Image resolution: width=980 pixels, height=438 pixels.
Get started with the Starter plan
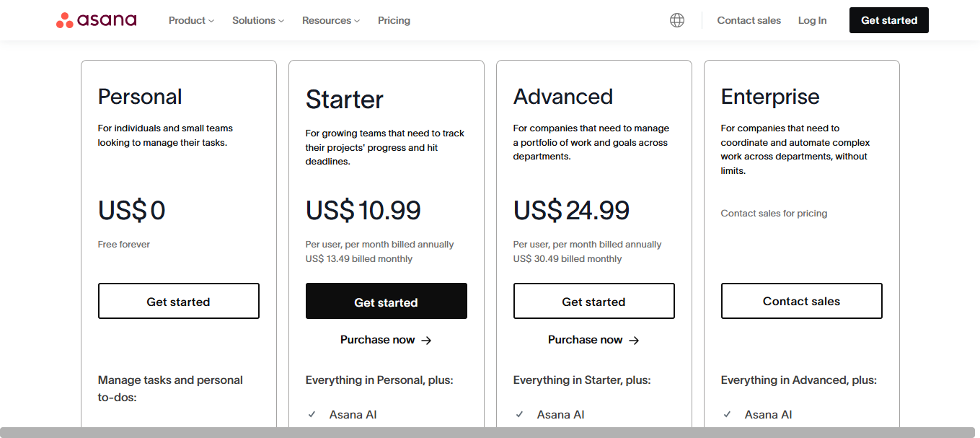pos(386,302)
